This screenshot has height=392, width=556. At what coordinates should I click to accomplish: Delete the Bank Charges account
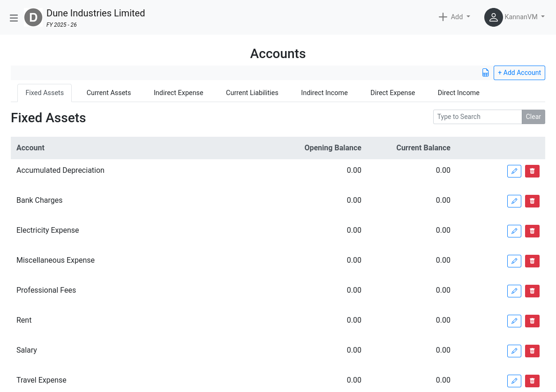pos(532,201)
